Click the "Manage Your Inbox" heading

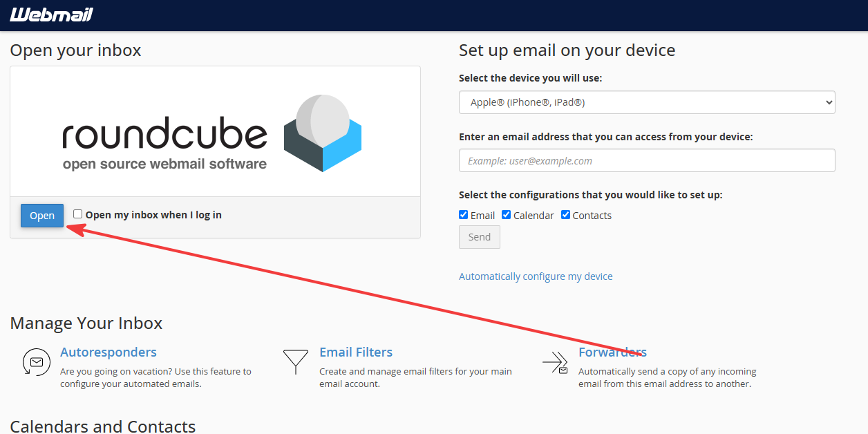pos(86,323)
